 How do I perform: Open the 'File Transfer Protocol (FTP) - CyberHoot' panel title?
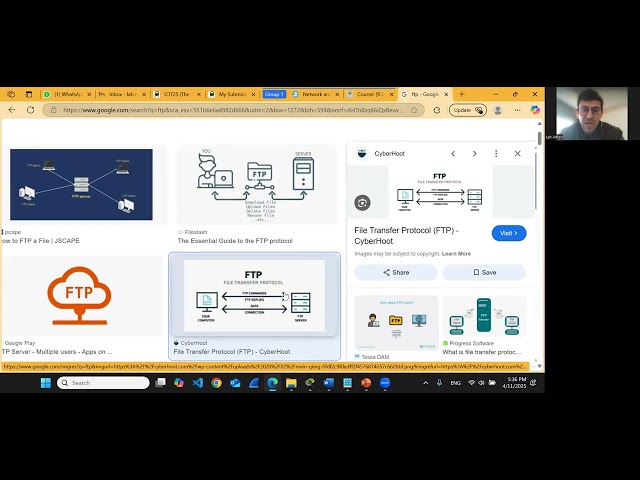407,236
